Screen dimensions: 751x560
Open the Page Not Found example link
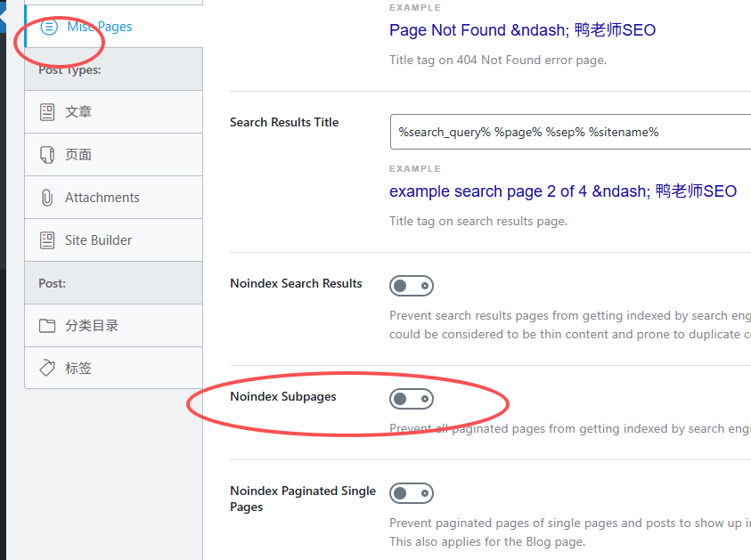pos(522,30)
